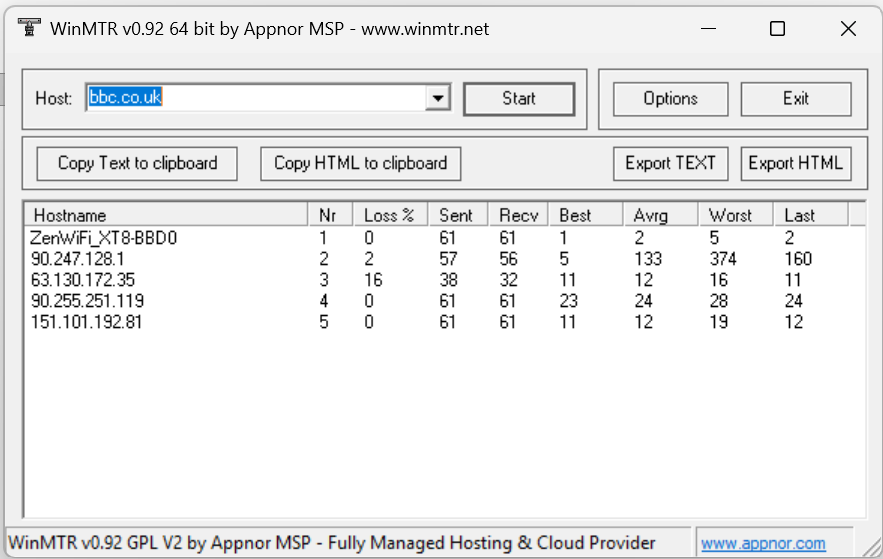
Task: Click the Nr column header
Action: [x=331, y=215]
